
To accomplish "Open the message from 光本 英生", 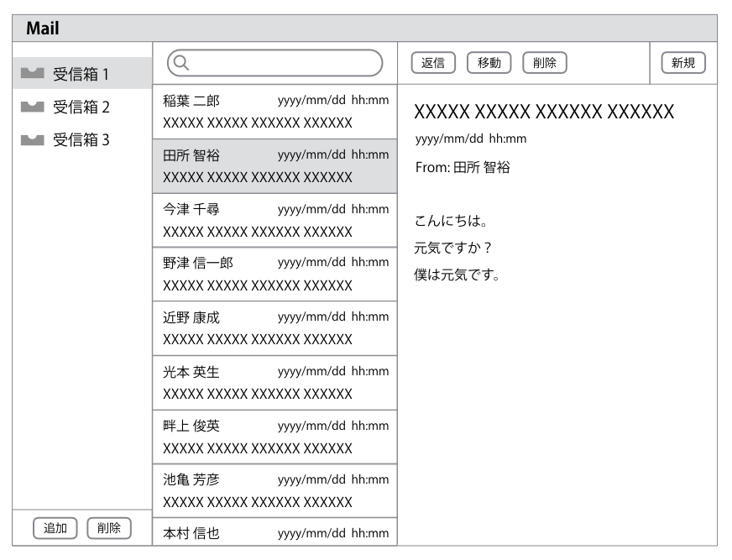I will [274, 383].
